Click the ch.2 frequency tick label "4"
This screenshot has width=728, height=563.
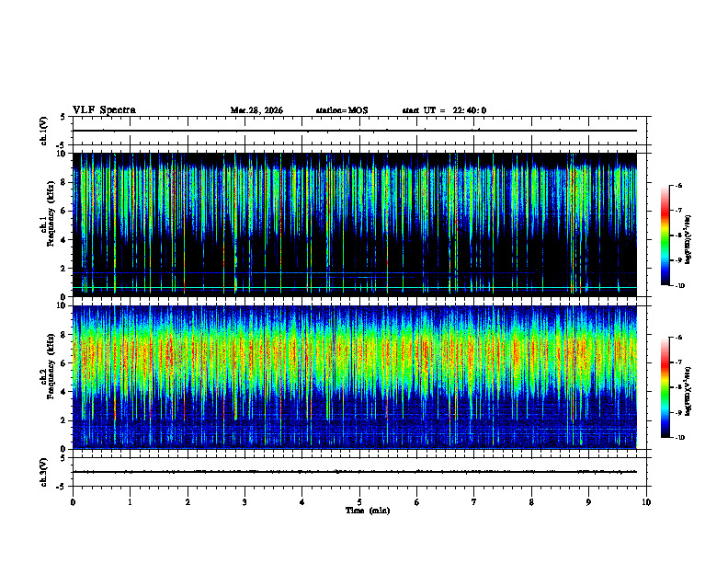[64, 392]
